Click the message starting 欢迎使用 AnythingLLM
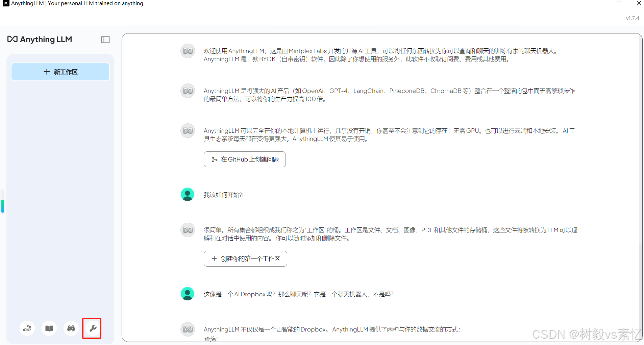644x345 pixels. [x=380, y=55]
